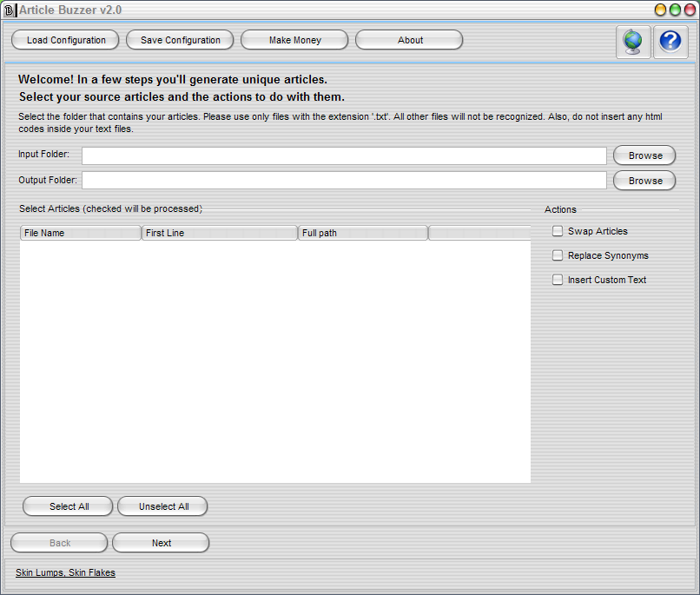Check the Replace Synonyms option
The height and width of the screenshot is (595, 700).
coord(558,255)
